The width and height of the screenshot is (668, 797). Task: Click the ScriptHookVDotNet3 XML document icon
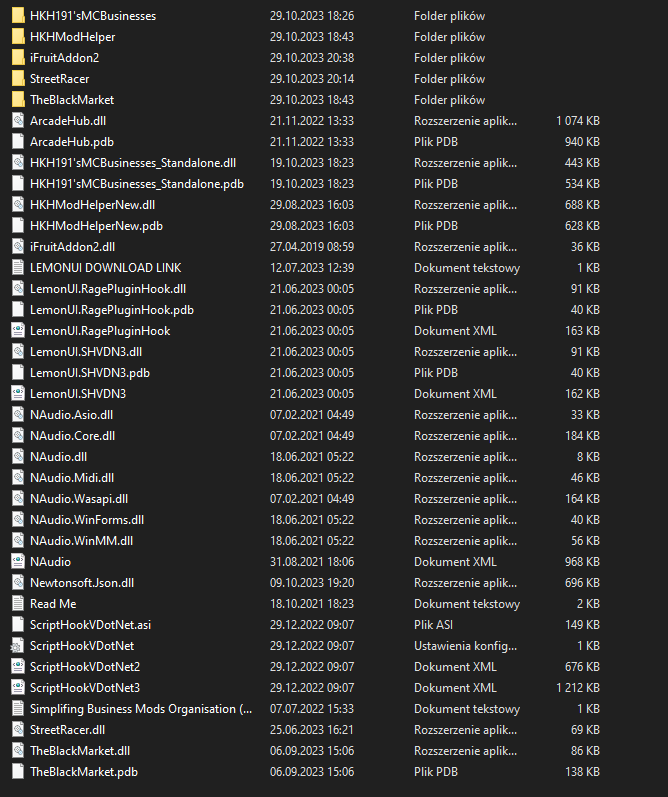(18, 688)
